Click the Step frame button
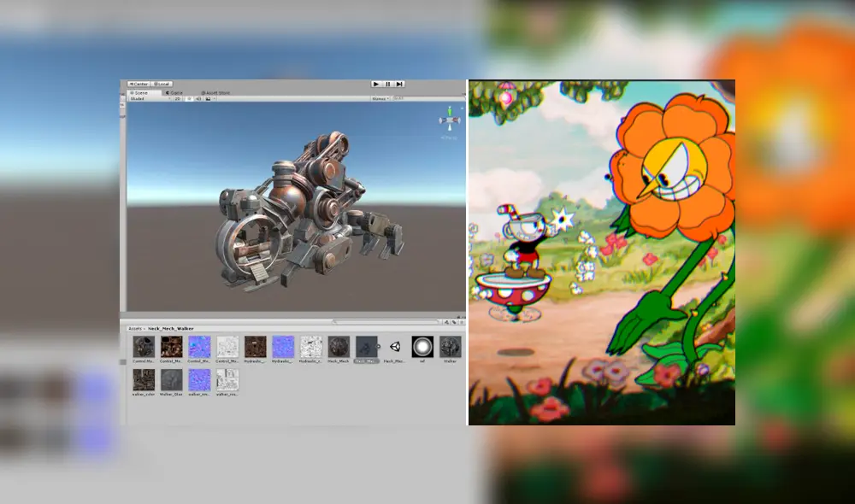Screen dimensions: 855x504 click(x=399, y=84)
